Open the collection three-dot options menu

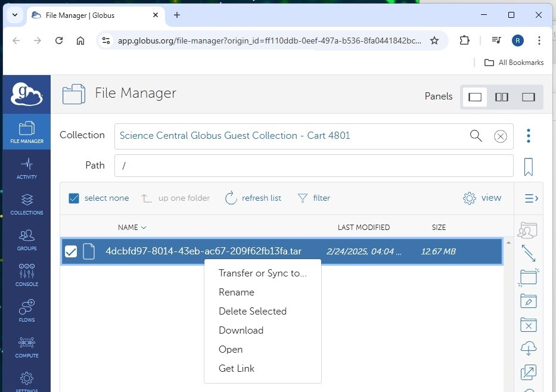529,136
